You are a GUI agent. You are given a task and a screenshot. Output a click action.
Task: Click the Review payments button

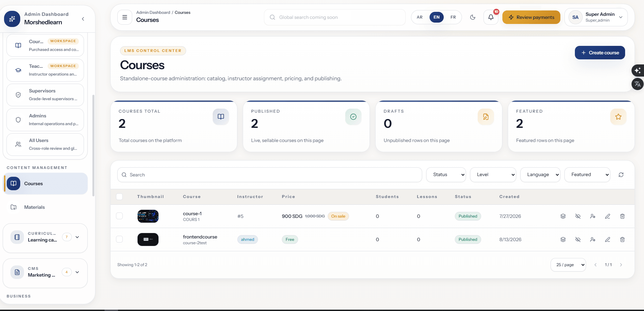[531, 17]
